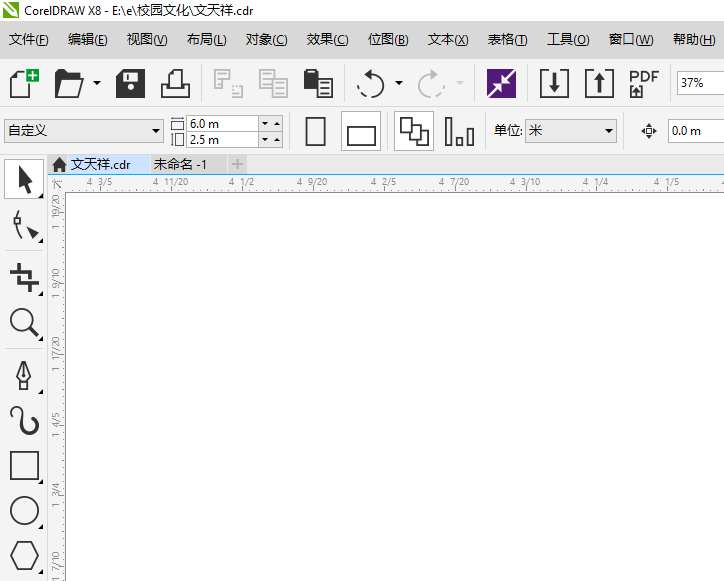
Task: Click the Redo arrow icon
Action: click(431, 83)
